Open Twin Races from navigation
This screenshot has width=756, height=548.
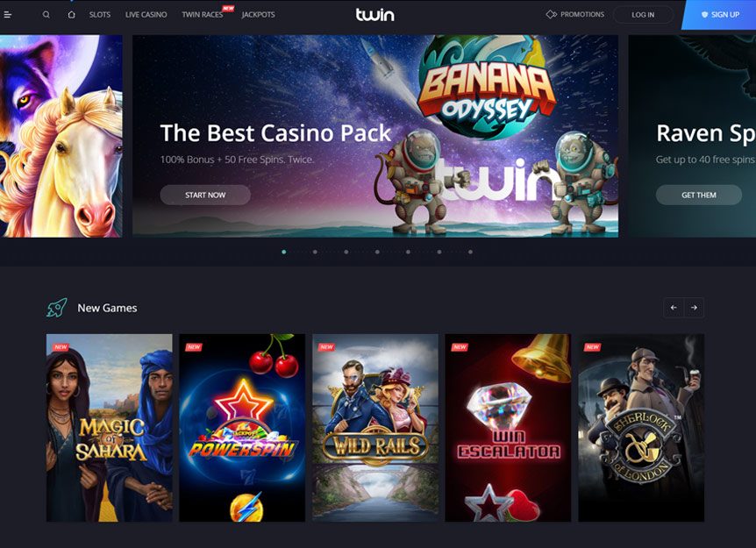point(203,15)
